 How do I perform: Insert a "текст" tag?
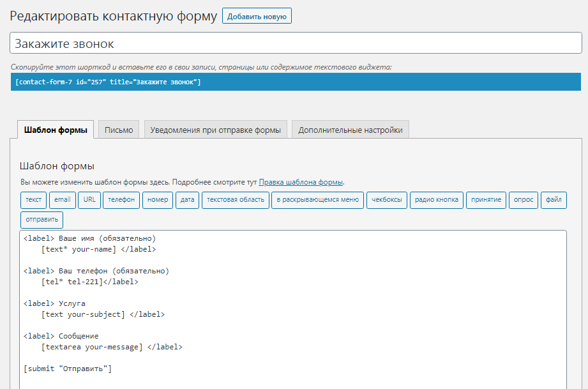(33, 200)
